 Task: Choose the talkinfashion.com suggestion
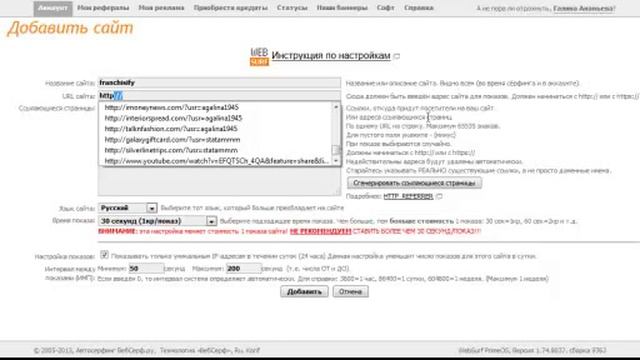tap(171, 129)
